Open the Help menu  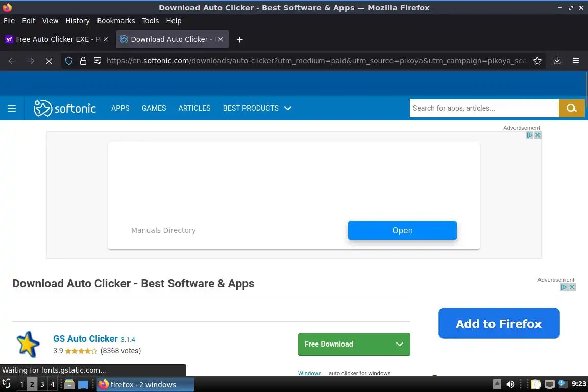tap(174, 21)
